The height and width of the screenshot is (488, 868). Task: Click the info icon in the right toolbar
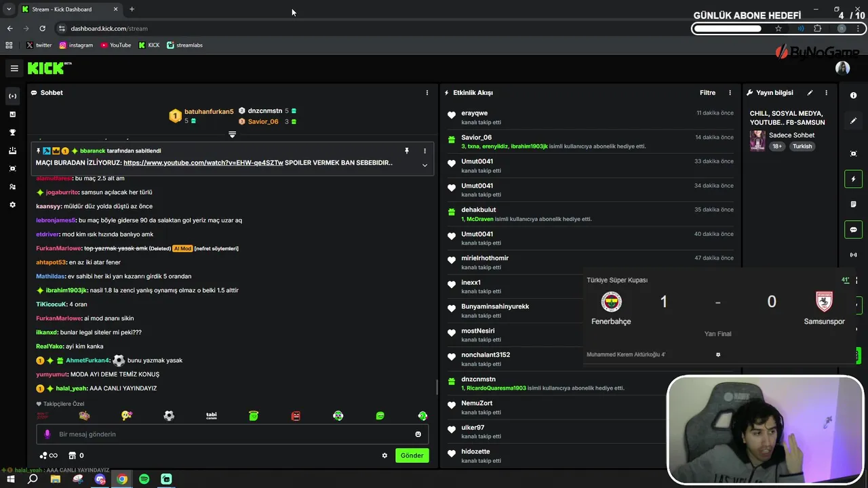coord(854,96)
